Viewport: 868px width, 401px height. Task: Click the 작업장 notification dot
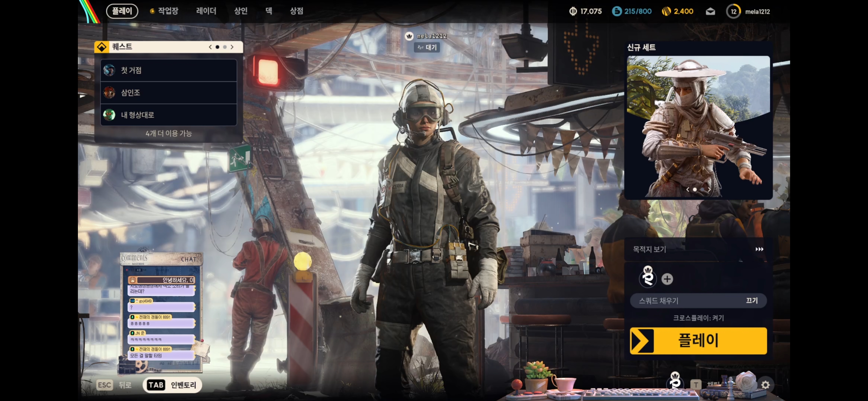[152, 11]
